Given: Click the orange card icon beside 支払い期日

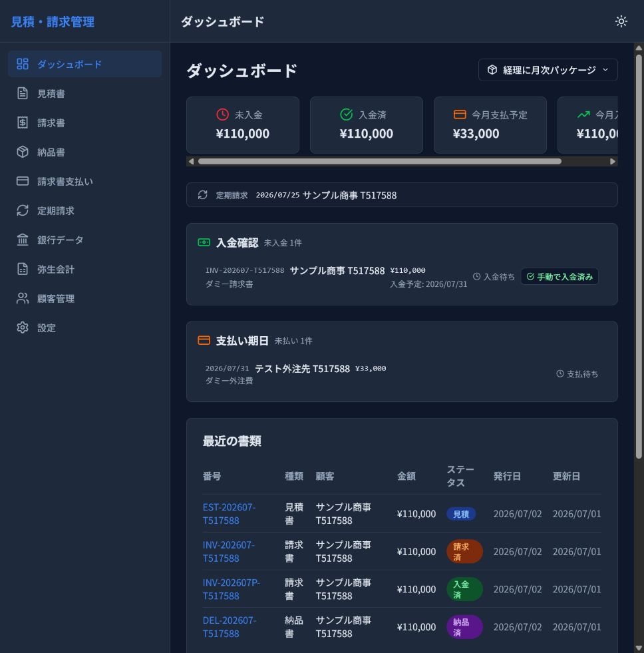Looking at the screenshot, I should [204, 341].
